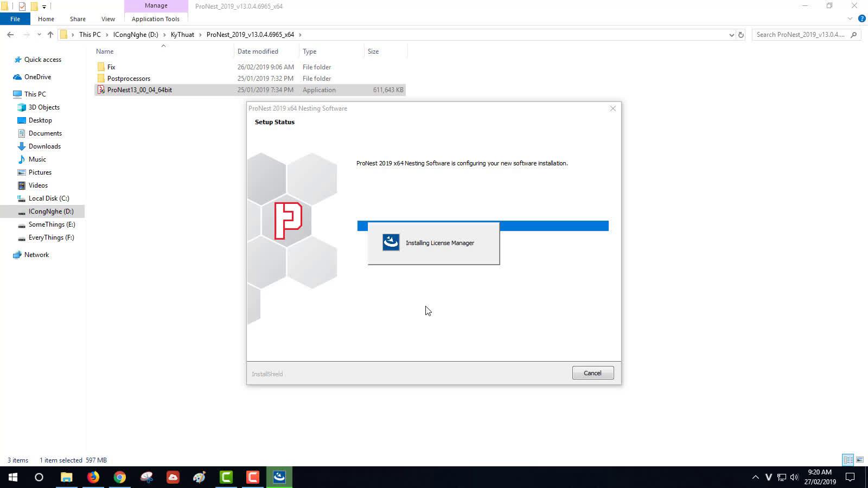
Task: Switch to the View ribbon tab
Action: tap(107, 18)
